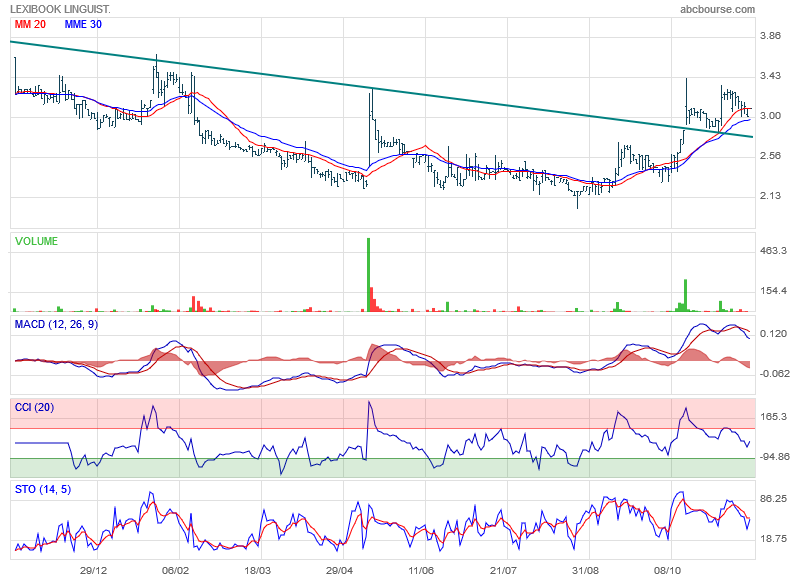Click the 18/03 date label
Image resolution: width=800 pixels, height=580 pixels.
[x=257, y=570]
